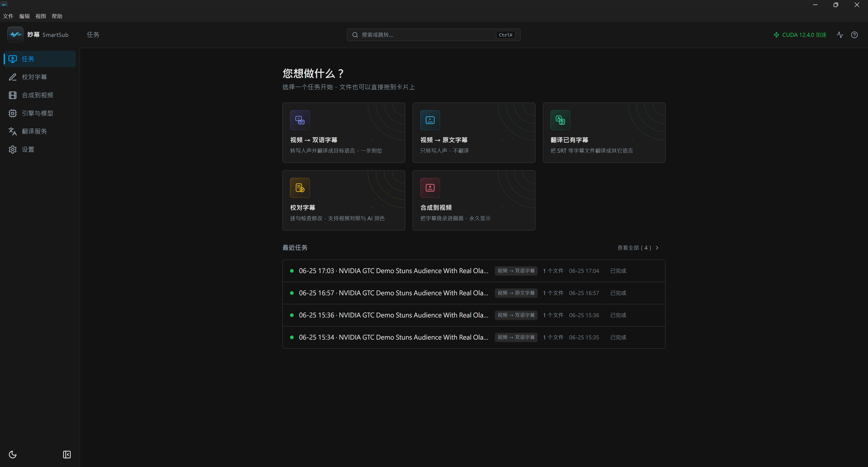Select the 合成到视频 card title
Screen dimensions: 868x467
tap(436, 208)
